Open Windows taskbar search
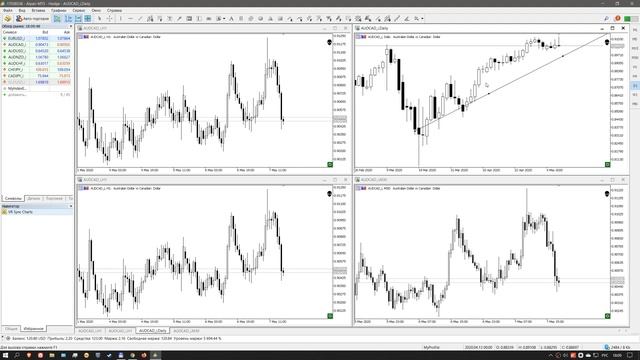 [17, 356]
